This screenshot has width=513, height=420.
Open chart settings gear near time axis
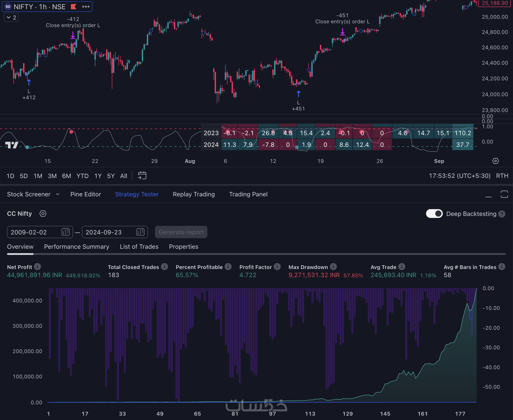[x=495, y=161]
